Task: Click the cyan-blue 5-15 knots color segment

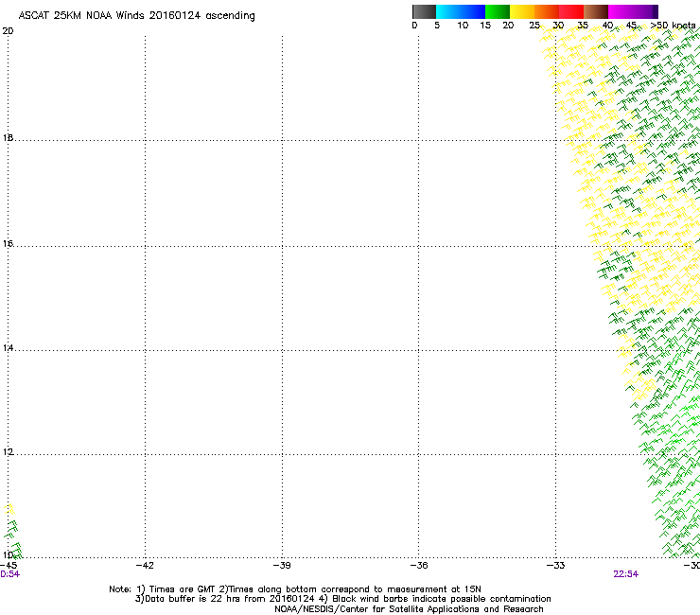Action: coord(461,11)
